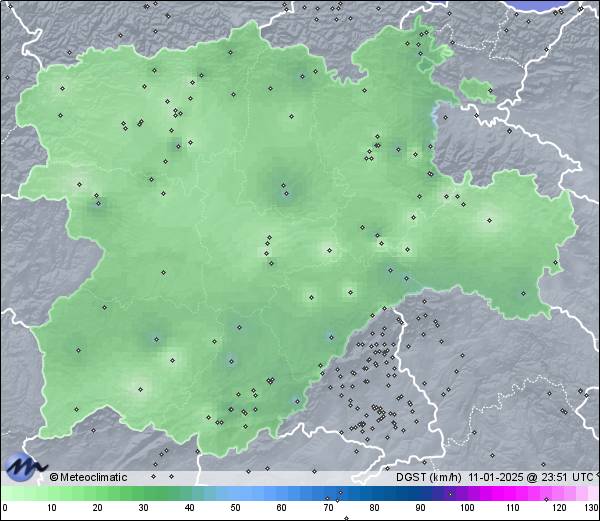Click the 80 label on the legend
The width and height of the screenshot is (600, 521).
374,508
